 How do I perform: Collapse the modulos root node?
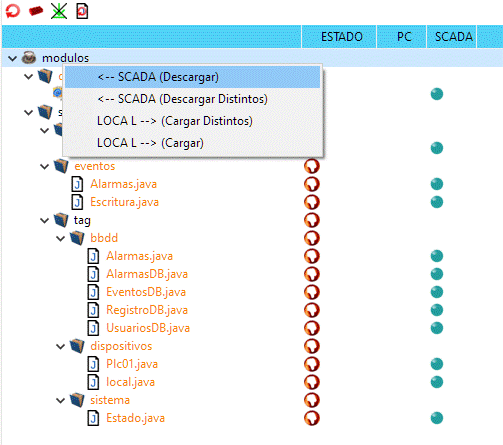pyautogui.click(x=12, y=59)
